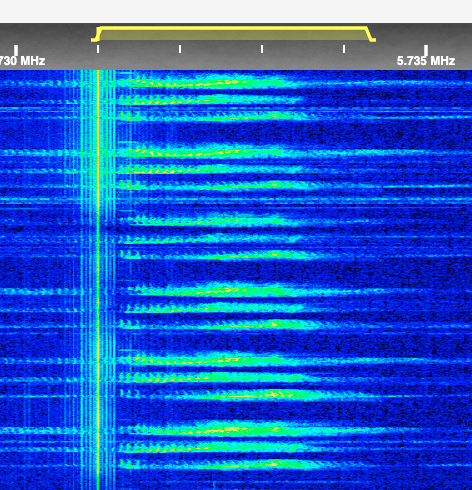Click the 5.735 MHz frequency label

point(426,61)
